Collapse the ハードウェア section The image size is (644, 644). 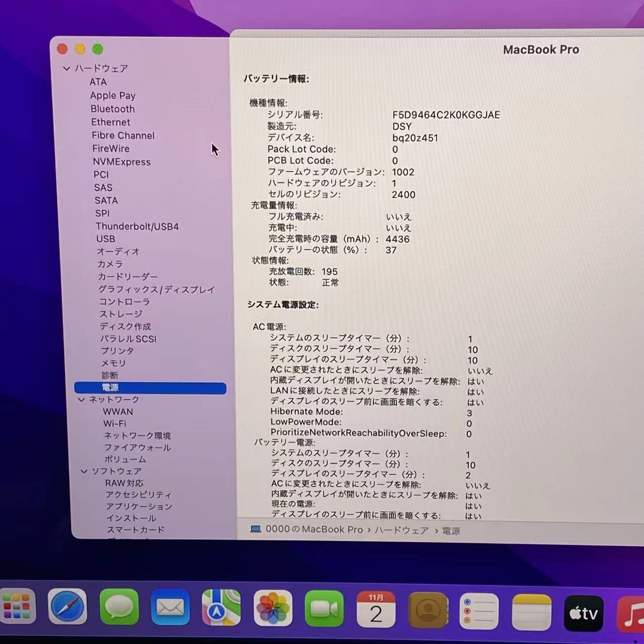(x=66, y=68)
